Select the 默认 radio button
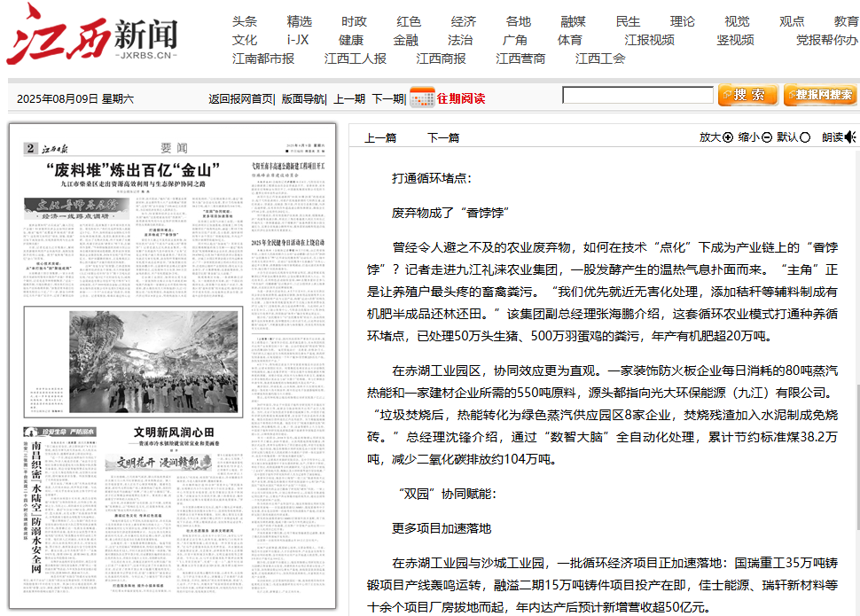 805,137
